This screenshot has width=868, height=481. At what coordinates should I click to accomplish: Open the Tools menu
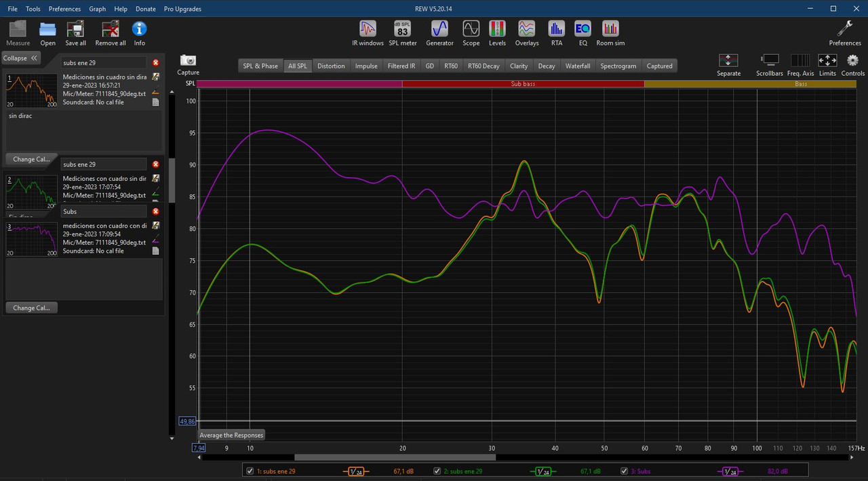[x=33, y=9]
